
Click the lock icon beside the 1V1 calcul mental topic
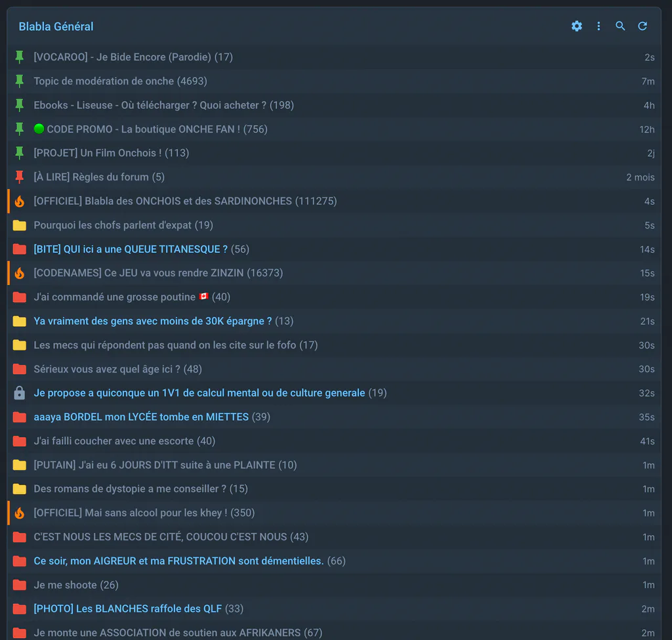[x=19, y=393]
